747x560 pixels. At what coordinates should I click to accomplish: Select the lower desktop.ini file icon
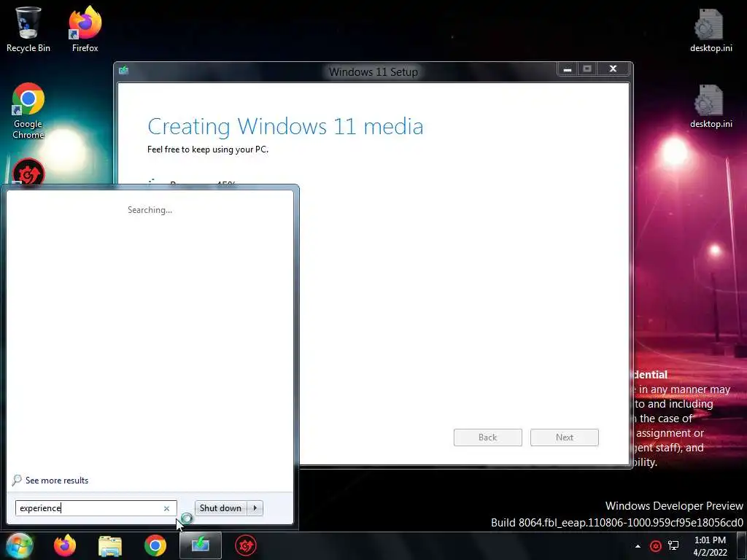click(711, 106)
